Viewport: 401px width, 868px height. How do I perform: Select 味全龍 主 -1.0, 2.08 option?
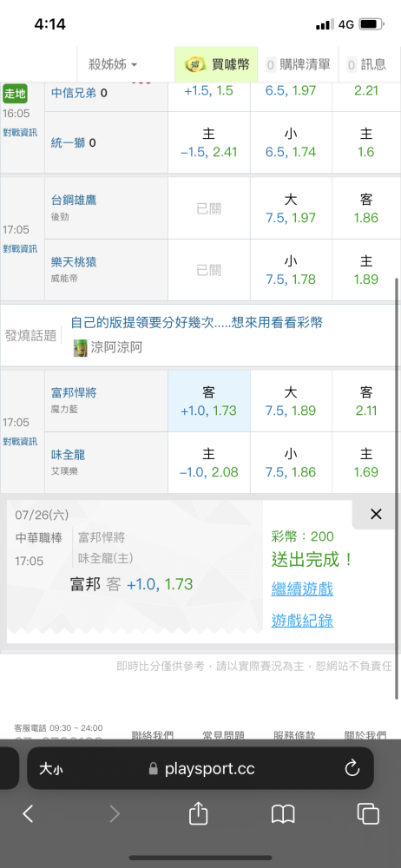click(209, 463)
